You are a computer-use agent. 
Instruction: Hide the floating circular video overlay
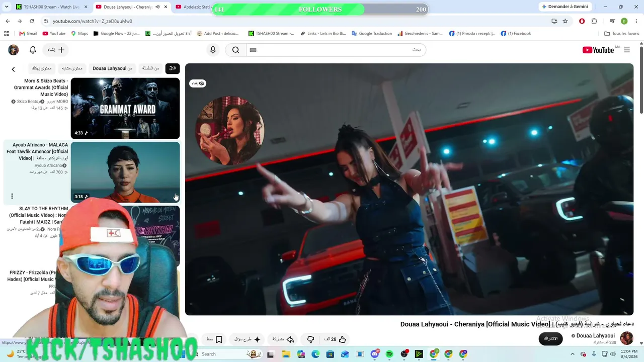[198, 83]
